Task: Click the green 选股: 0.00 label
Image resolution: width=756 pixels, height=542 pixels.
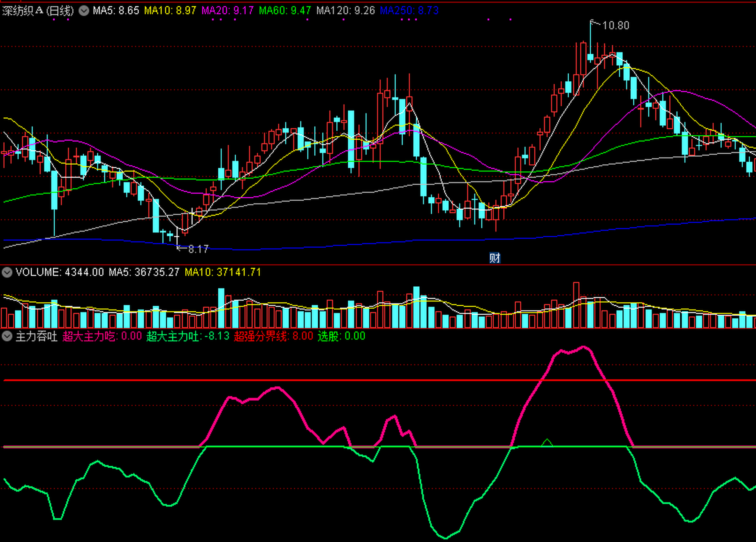Action: click(x=341, y=337)
